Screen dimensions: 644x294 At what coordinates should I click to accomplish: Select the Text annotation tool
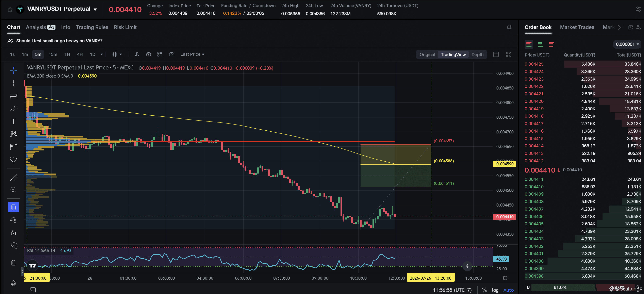pyautogui.click(x=14, y=121)
